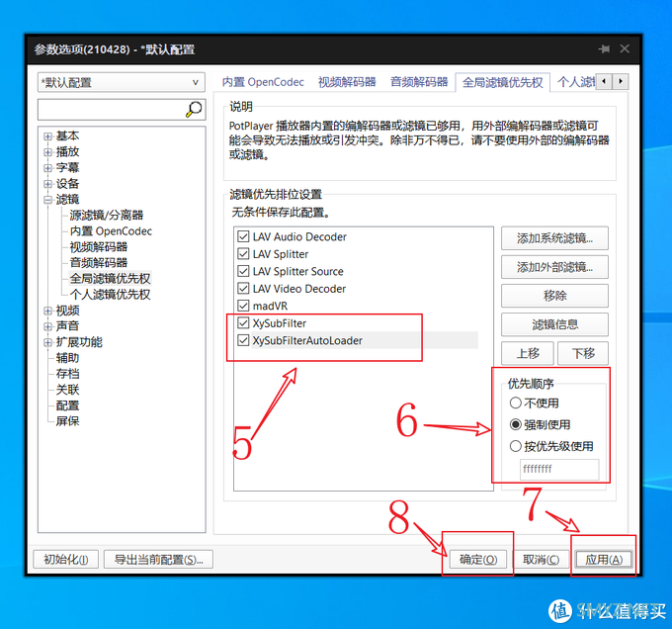Click the 添加系统滤镜 button

tap(553, 238)
